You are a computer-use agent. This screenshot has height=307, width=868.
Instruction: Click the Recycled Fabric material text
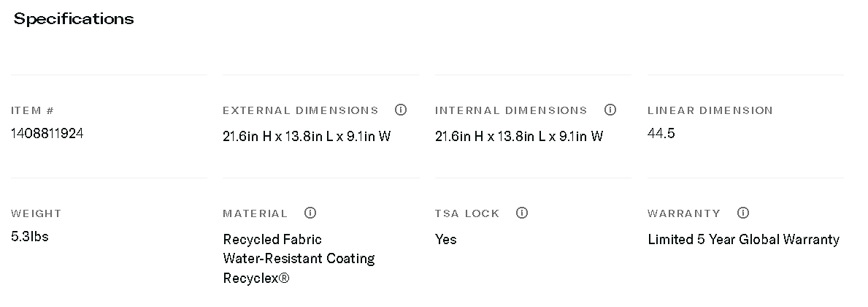[x=272, y=239]
